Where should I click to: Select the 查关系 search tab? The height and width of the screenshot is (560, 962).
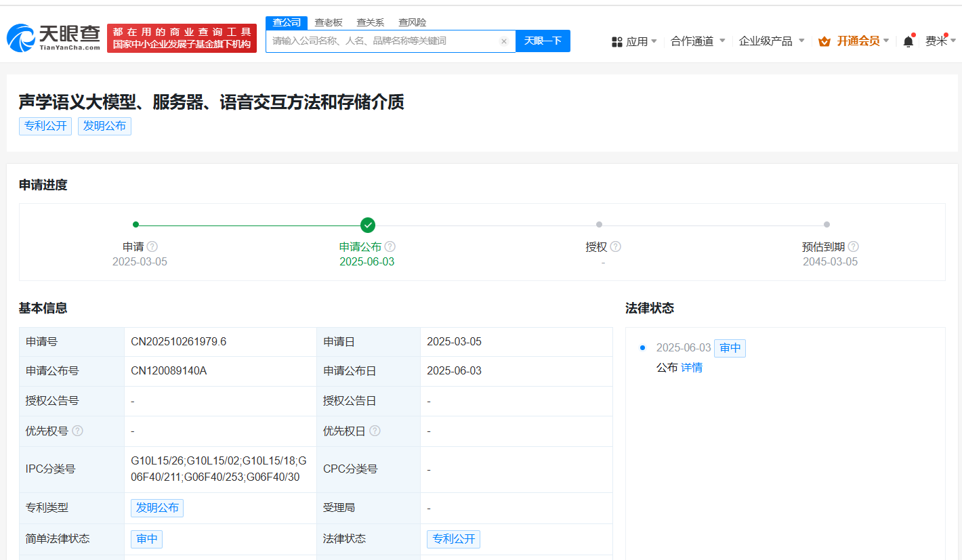(371, 23)
